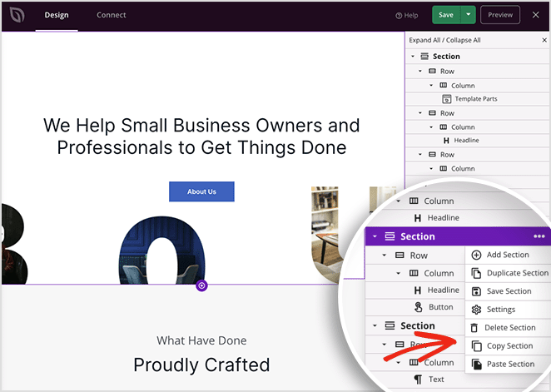Viewport: 551px width, 392px height.
Task: Collapse the Row containing Template Parts
Action: tap(420, 71)
